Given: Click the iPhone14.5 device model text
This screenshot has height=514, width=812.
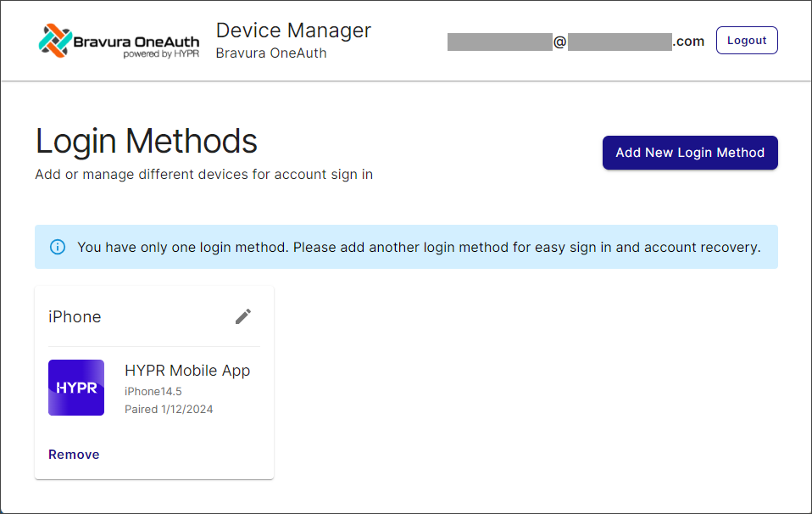Looking at the screenshot, I should click(x=149, y=392).
